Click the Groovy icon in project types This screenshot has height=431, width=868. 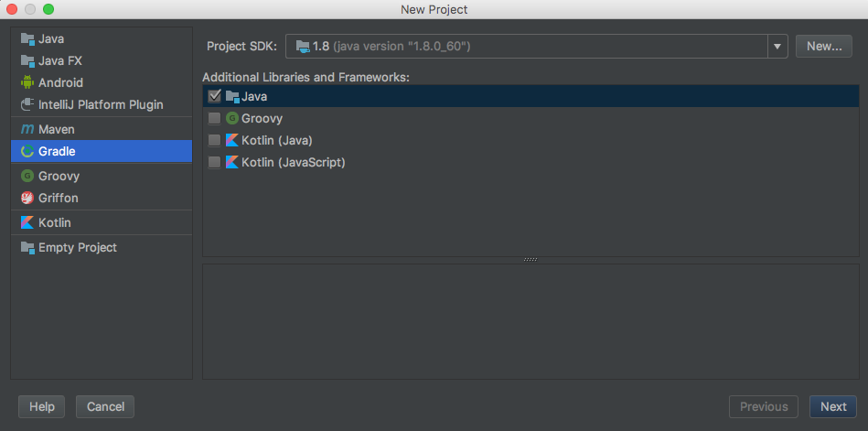[x=27, y=177]
